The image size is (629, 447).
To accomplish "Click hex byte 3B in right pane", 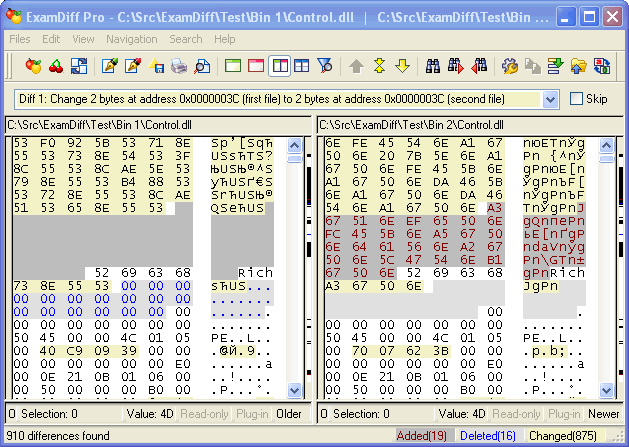I will tap(440, 351).
